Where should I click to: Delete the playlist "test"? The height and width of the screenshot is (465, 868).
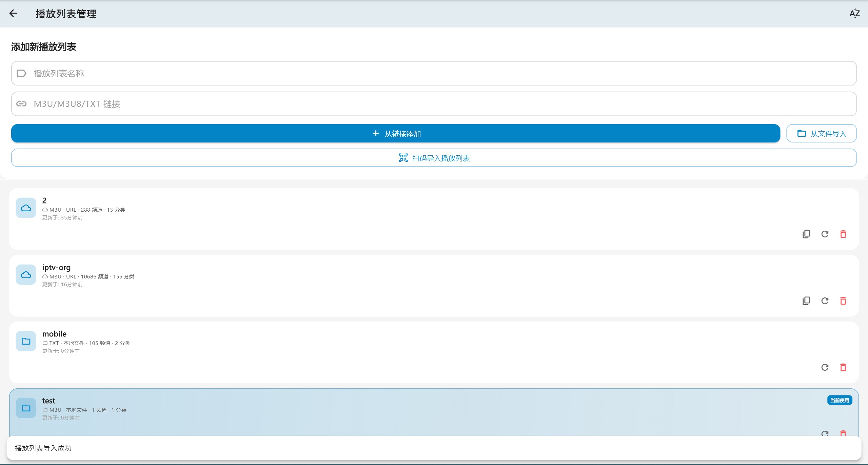coord(843,433)
